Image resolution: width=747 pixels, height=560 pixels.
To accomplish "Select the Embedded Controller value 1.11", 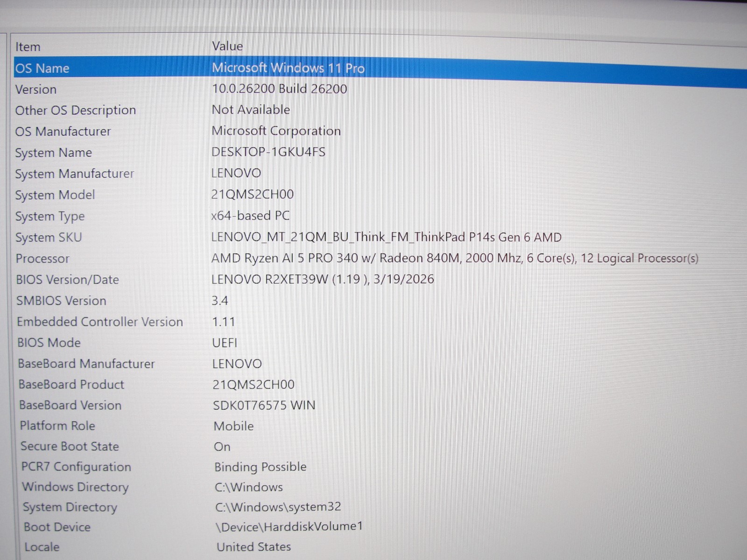I will coord(224,322).
